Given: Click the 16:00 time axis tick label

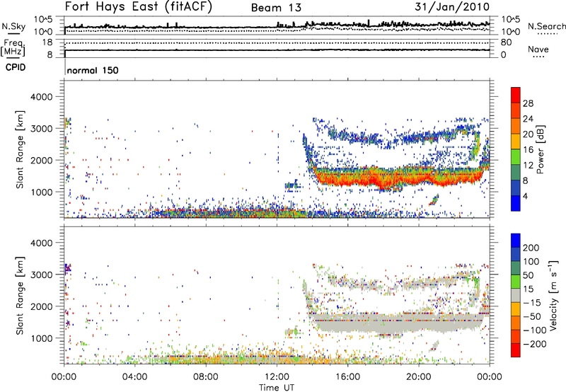Looking at the screenshot, I should point(347,377).
